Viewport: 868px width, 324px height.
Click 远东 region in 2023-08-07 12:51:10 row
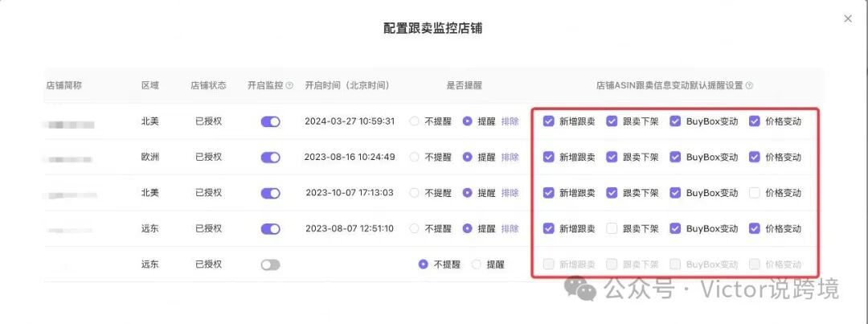(150, 229)
